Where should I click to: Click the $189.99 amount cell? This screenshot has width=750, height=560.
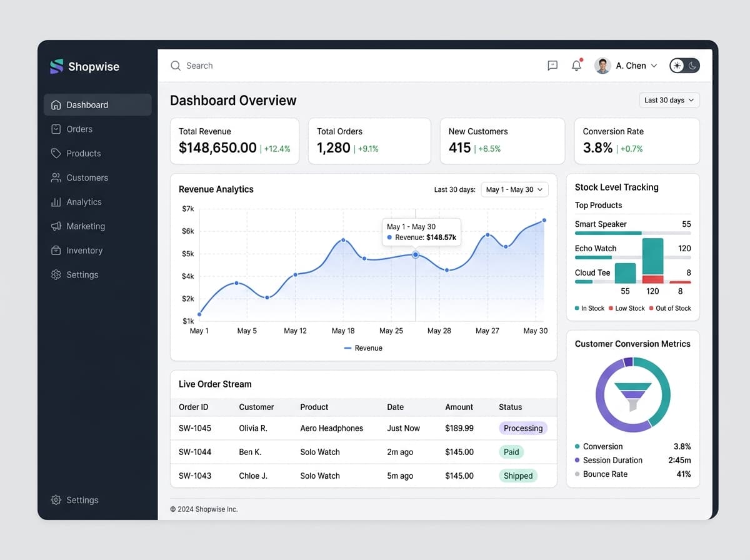[x=459, y=428]
